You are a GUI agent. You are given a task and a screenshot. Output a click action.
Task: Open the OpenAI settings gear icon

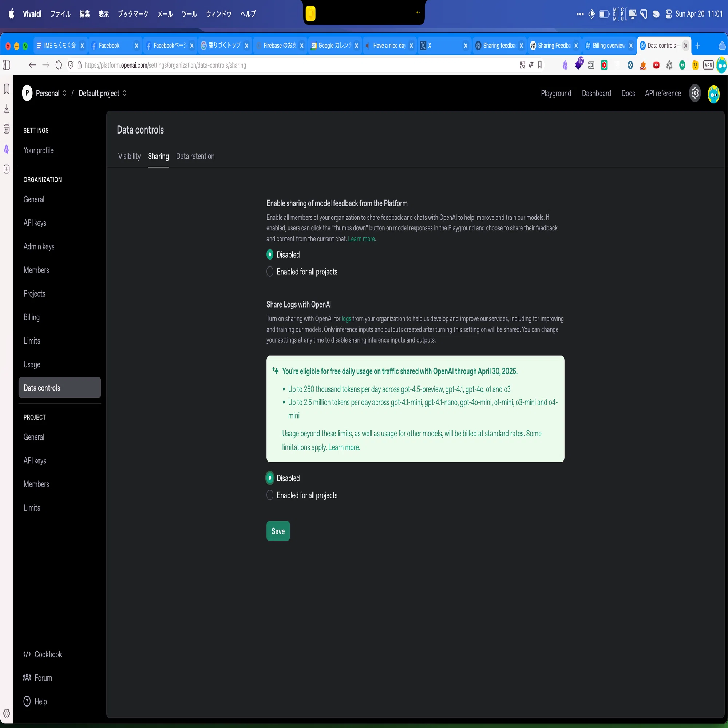[x=695, y=93]
